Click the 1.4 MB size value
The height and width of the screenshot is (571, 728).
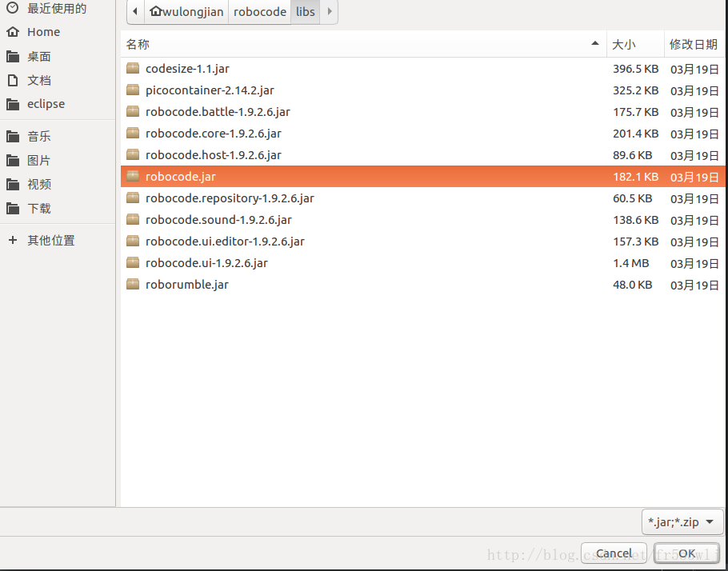point(630,263)
